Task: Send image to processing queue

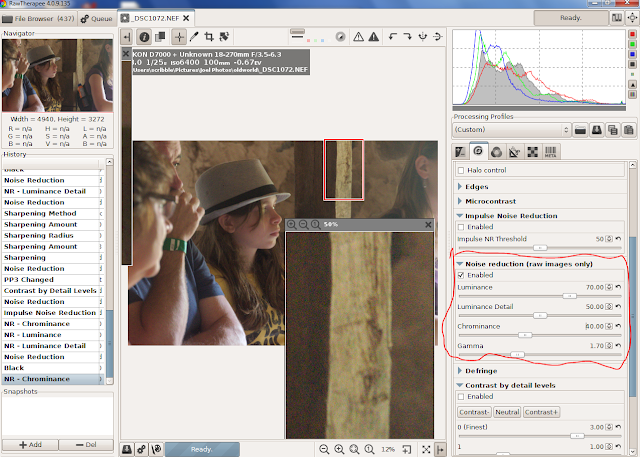Action: coord(142,450)
